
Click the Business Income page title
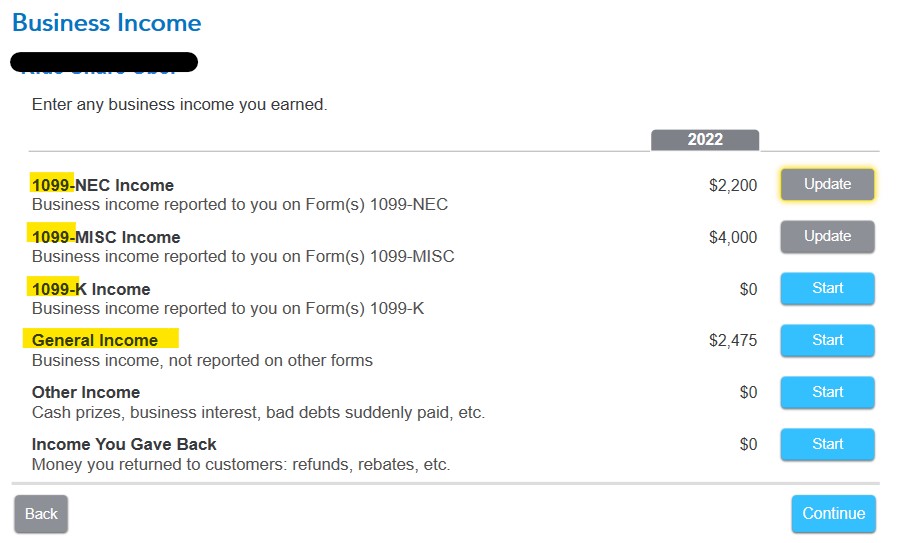pyautogui.click(x=107, y=23)
